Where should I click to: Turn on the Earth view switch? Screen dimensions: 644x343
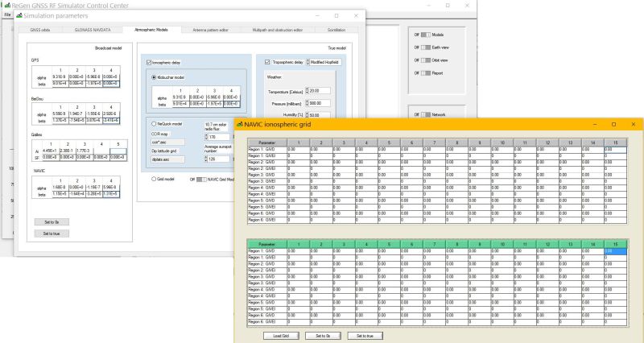(x=427, y=48)
